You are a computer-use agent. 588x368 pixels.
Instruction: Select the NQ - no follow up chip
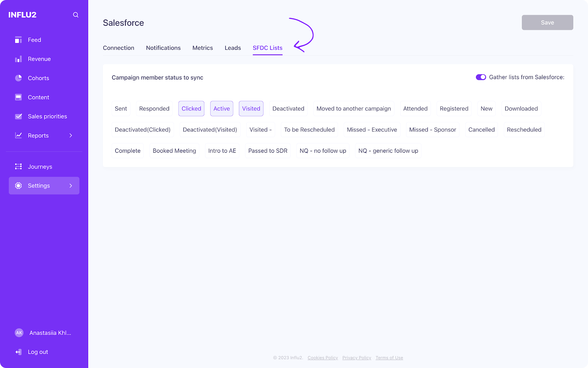point(323,151)
